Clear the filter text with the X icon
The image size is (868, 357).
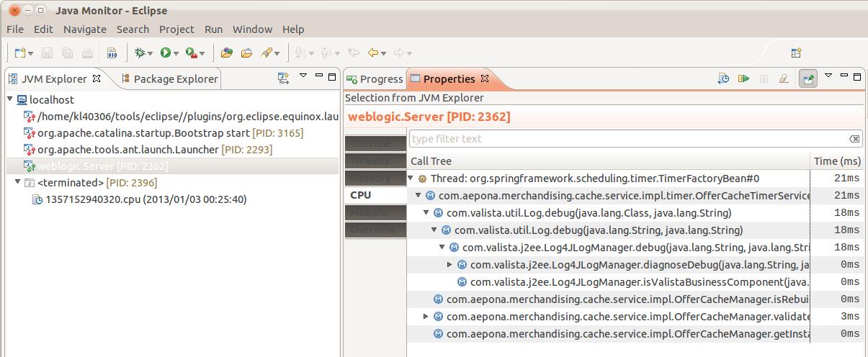point(854,139)
